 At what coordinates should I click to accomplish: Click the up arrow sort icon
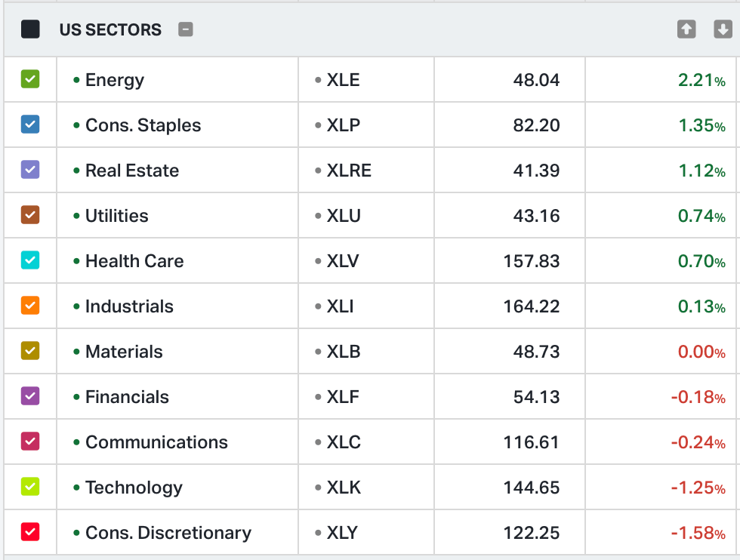[x=686, y=29]
